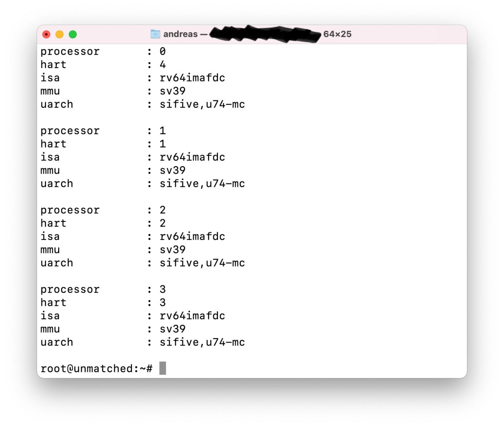Click the gray terminal cursor block
The width and height of the screenshot is (504, 427).
(163, 368)
